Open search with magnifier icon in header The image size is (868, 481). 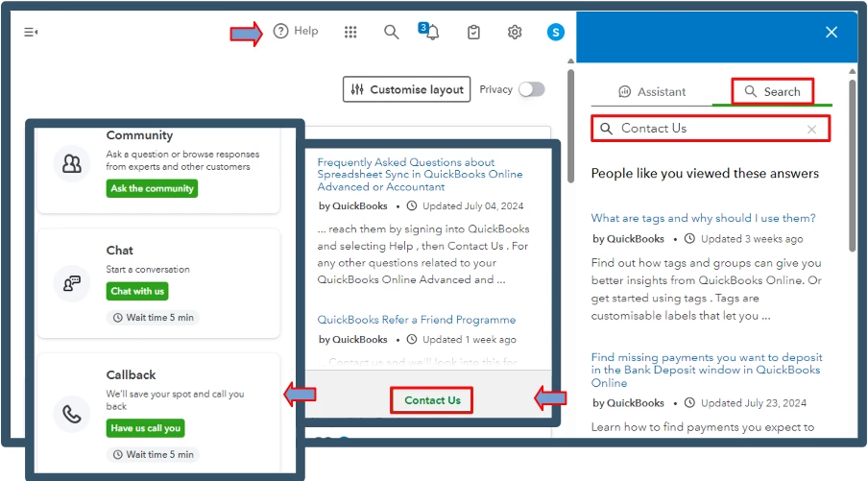[x=392, y=32]
